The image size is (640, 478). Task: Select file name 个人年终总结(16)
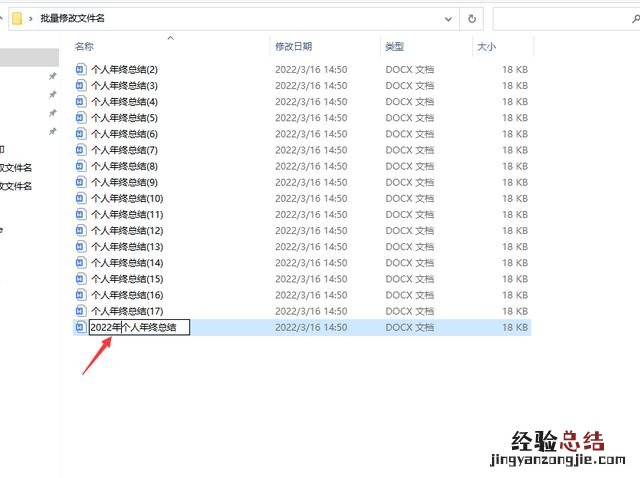click(x=127, y=295)
